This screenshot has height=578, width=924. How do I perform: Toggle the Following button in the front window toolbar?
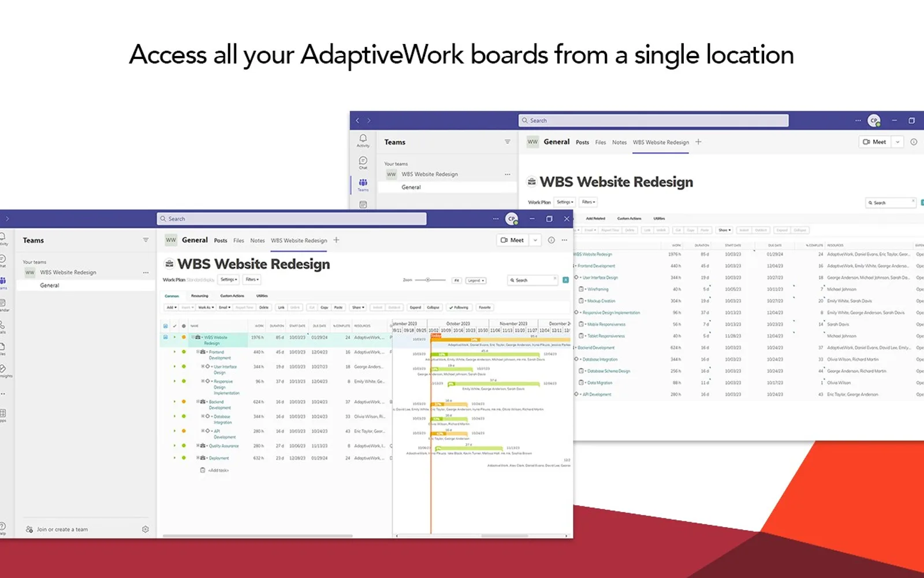coord(459,307)
